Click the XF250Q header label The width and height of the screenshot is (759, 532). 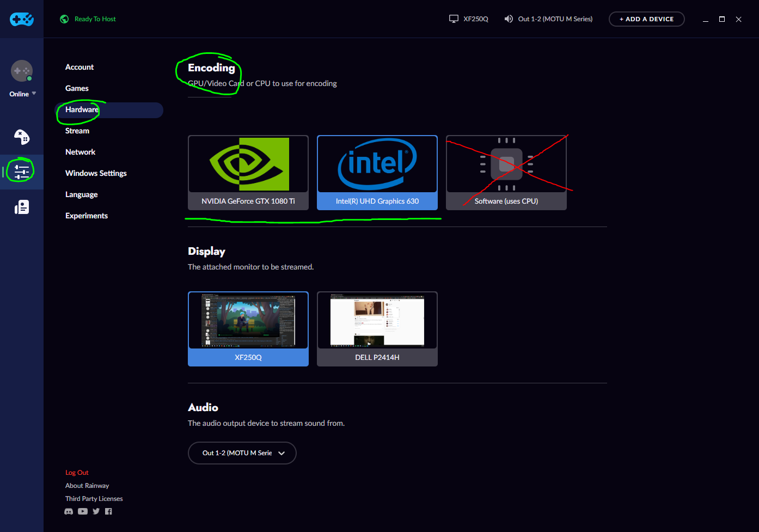476,19
